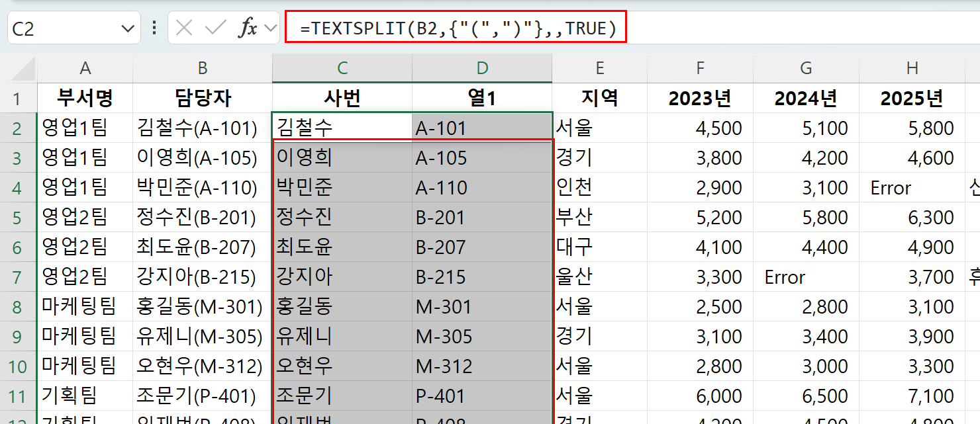The height and width of the screenshot is (424, 980).
Task: Click header cell 2024년
Action: [806, 99]
